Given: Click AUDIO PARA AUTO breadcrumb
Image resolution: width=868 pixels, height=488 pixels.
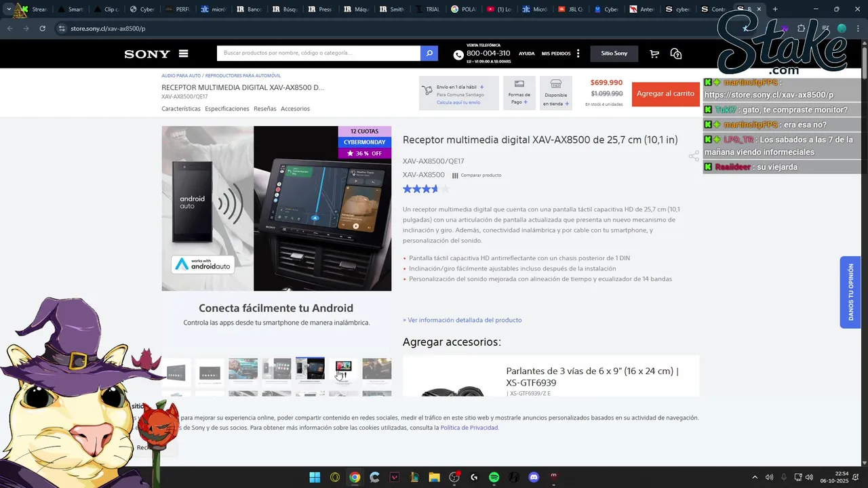Looking at the screenshot, I should tap(181, 76).
